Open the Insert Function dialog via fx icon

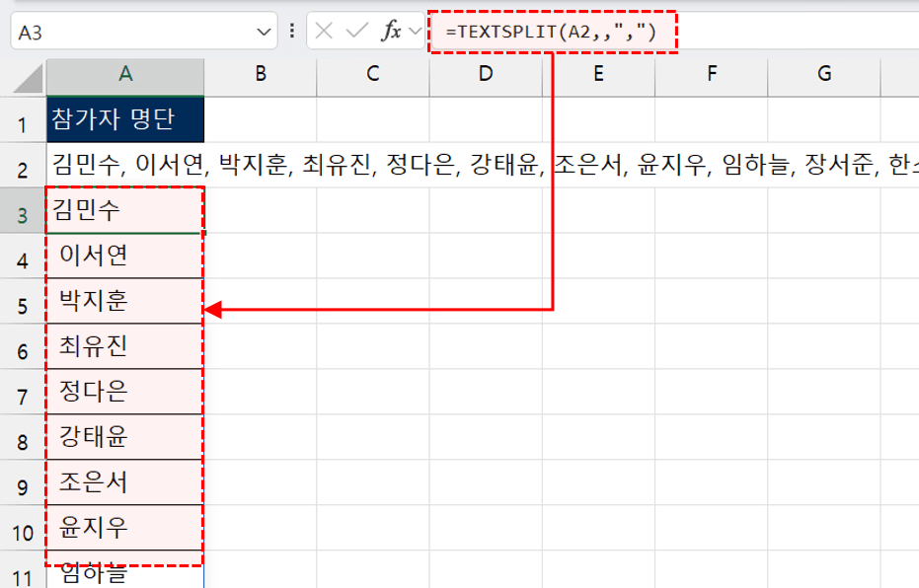[x=394, y=30]
